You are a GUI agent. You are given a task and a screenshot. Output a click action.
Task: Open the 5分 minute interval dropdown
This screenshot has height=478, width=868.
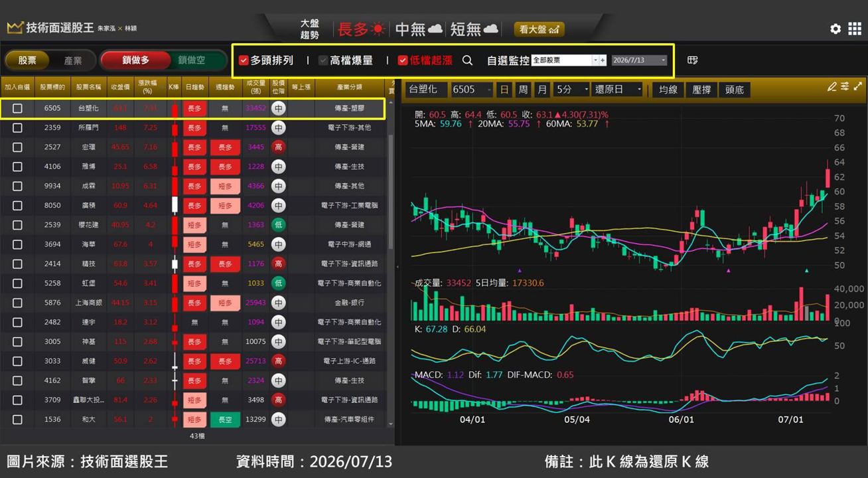(x=572, y=89)
